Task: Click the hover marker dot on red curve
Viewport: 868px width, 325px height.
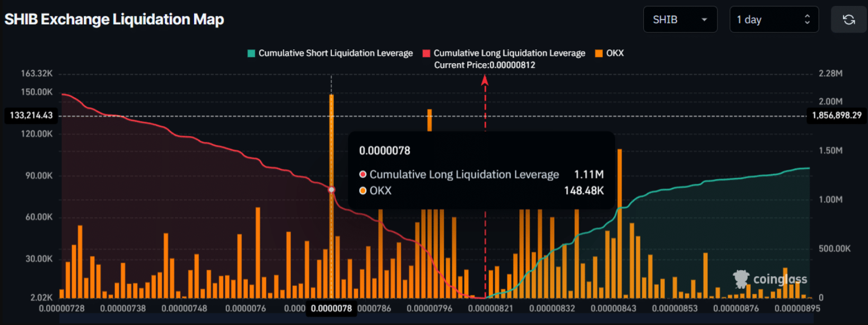Action: 331,190
